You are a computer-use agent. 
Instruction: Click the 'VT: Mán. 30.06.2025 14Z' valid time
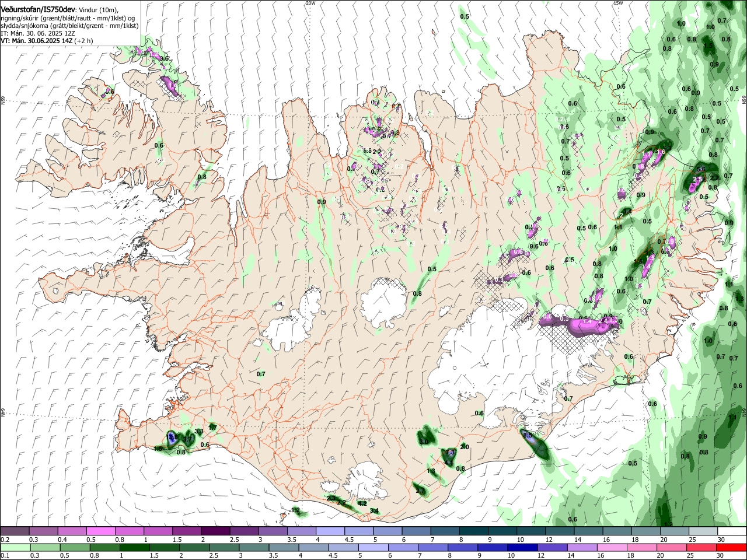[37, 41]
